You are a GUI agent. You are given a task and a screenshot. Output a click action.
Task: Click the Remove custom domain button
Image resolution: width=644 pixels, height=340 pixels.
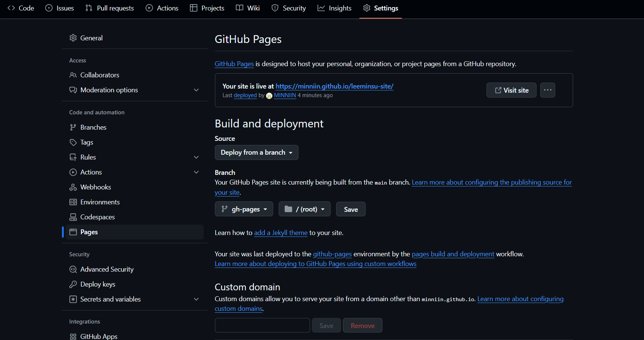click(362, 325)
